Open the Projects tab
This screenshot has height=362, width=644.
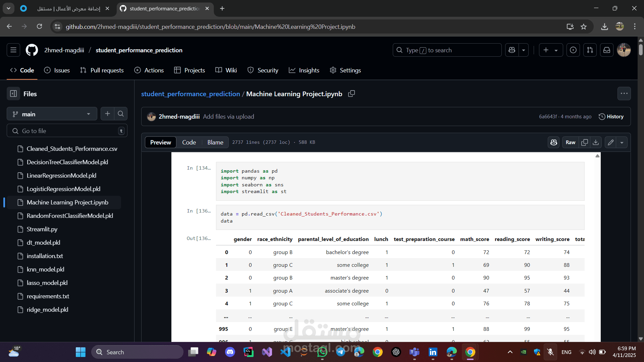pyautogui.click(x=190, y=70)
